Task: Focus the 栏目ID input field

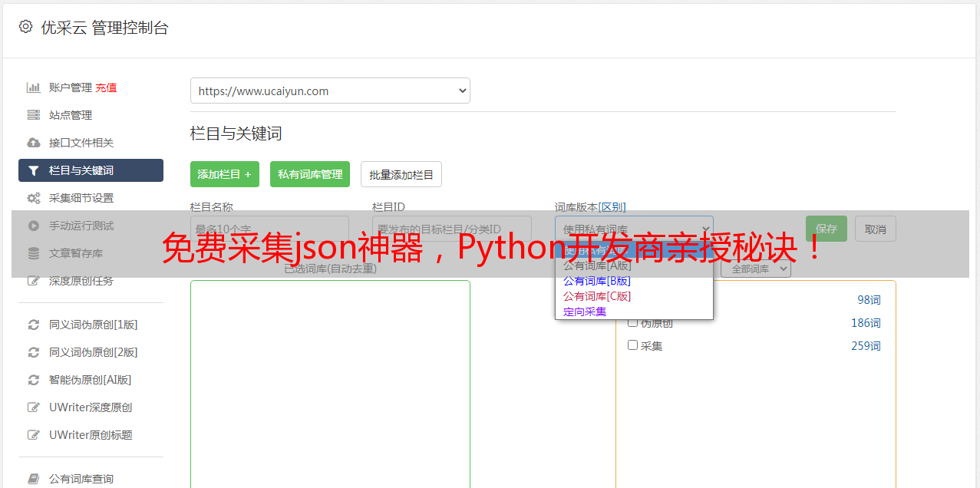Action: click(452, 229)
